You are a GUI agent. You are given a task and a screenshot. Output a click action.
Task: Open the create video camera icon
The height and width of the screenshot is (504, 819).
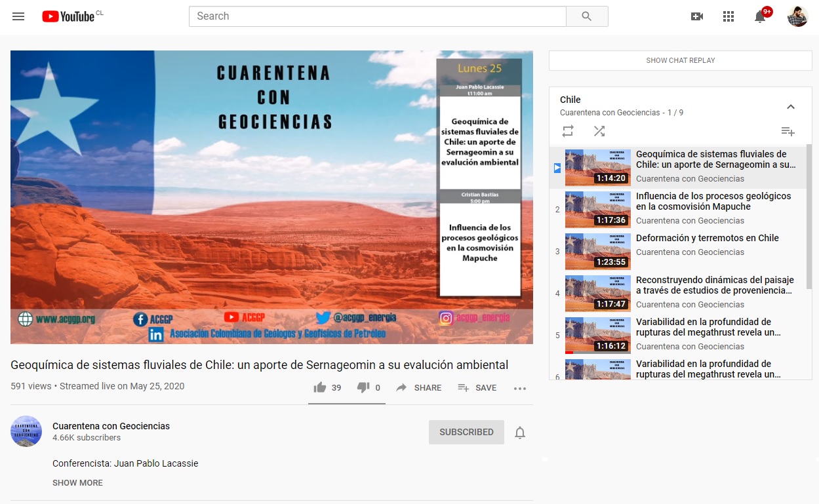(697, 16)
